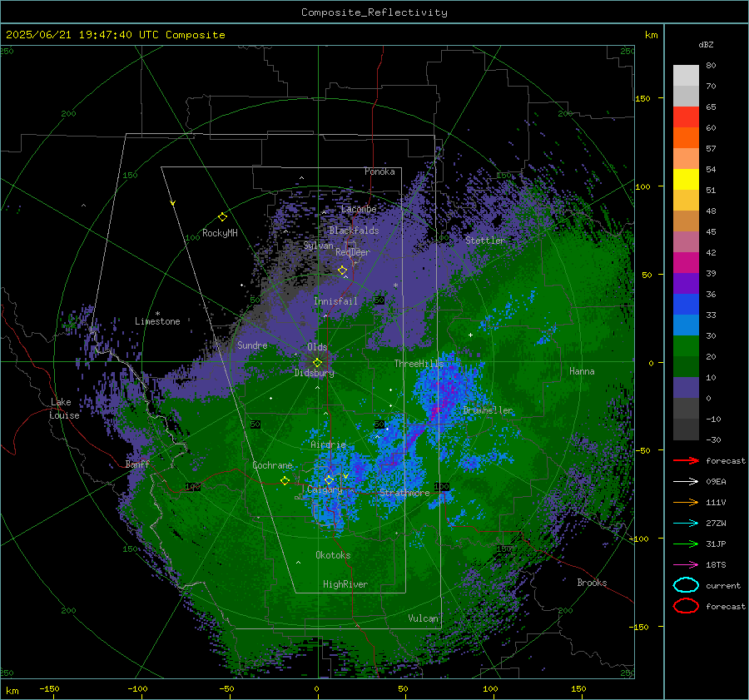749x700 pixels.
Task: Click the 80 dBZ scale value
Action: point(711,66)
